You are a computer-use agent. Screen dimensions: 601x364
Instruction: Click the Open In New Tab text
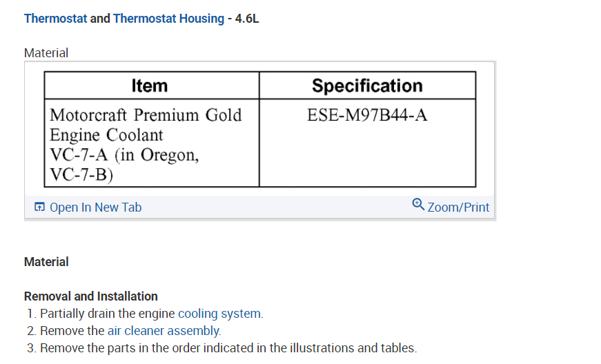pos(95,208)
